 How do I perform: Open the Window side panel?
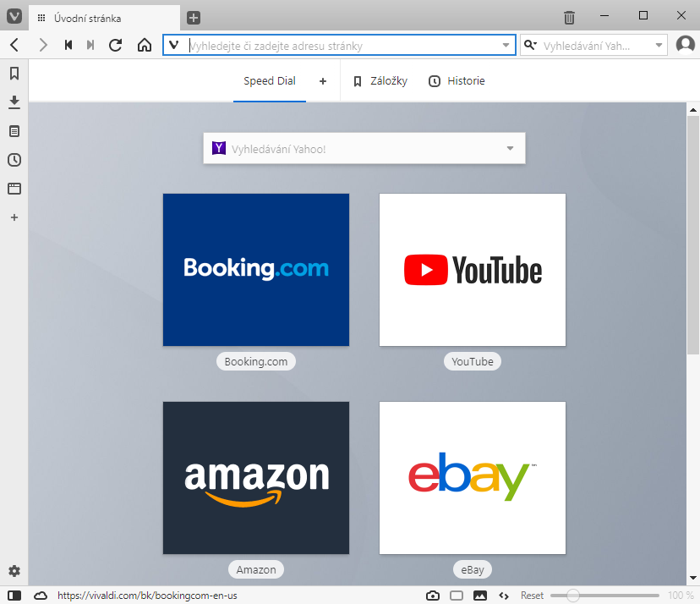coord(14,189)
